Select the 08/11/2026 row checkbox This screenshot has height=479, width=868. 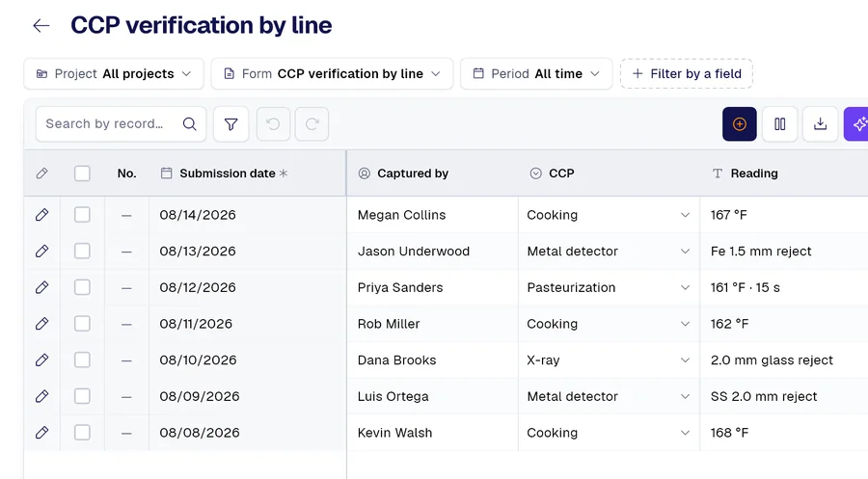[82, 324]
